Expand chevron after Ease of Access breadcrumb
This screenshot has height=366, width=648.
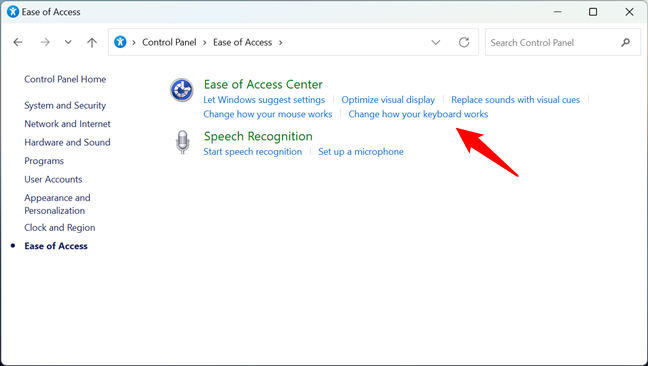pyautogui.click(x=281, y=43)
